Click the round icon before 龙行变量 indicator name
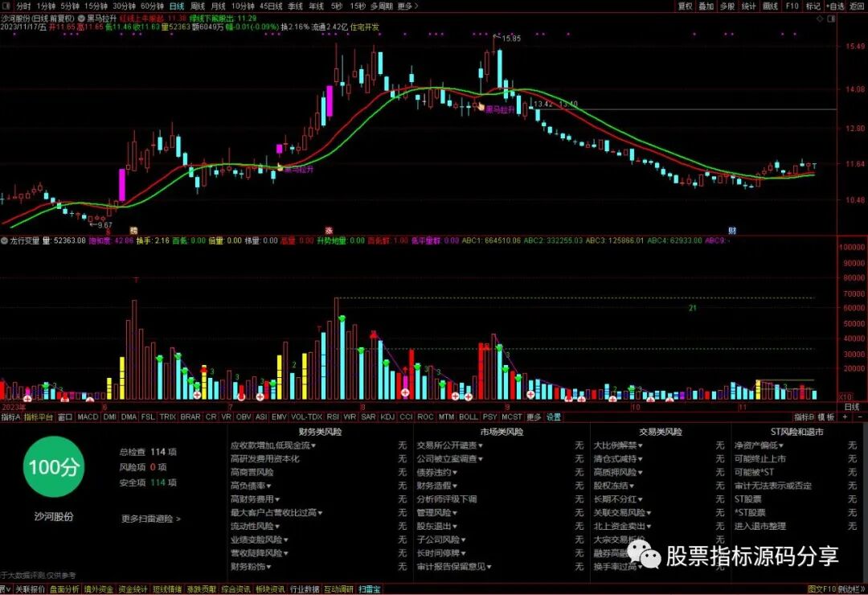This screenshot has width=868, height=595. click(x=5, y=240)
